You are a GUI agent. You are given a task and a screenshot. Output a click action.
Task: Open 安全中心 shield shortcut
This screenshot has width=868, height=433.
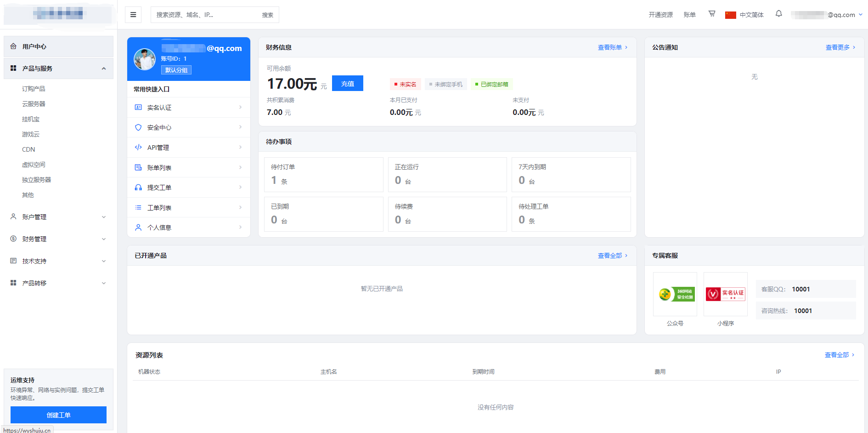188,127
